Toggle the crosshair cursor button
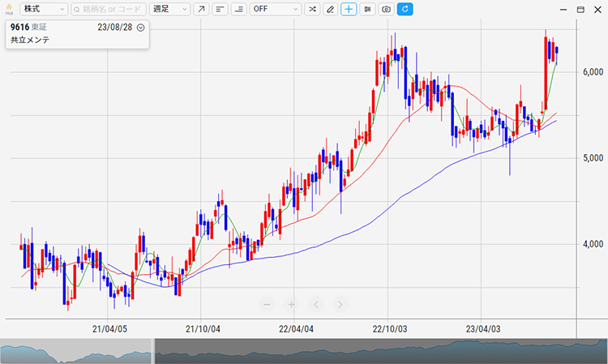The width and height of the screenshot is (608, 364). 349,9
